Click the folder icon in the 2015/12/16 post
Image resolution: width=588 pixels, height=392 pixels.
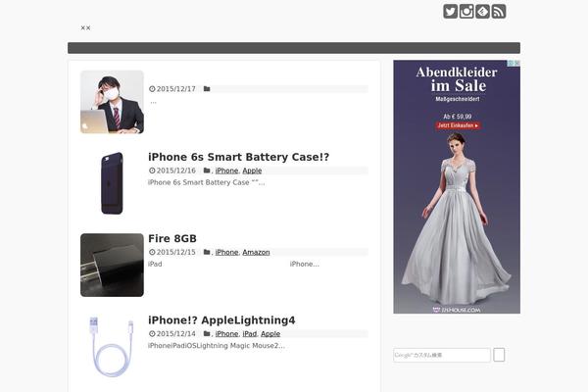click(207, 171)
